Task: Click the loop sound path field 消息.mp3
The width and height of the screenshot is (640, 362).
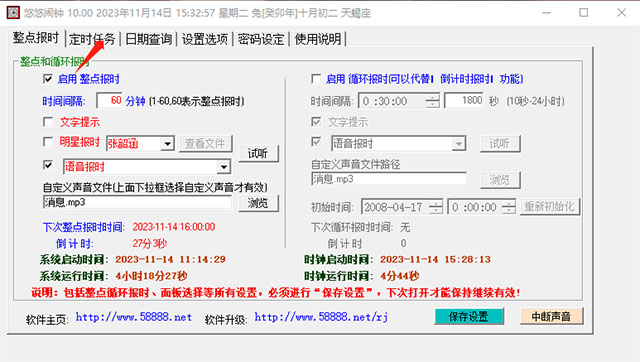Action: [389, 179]
